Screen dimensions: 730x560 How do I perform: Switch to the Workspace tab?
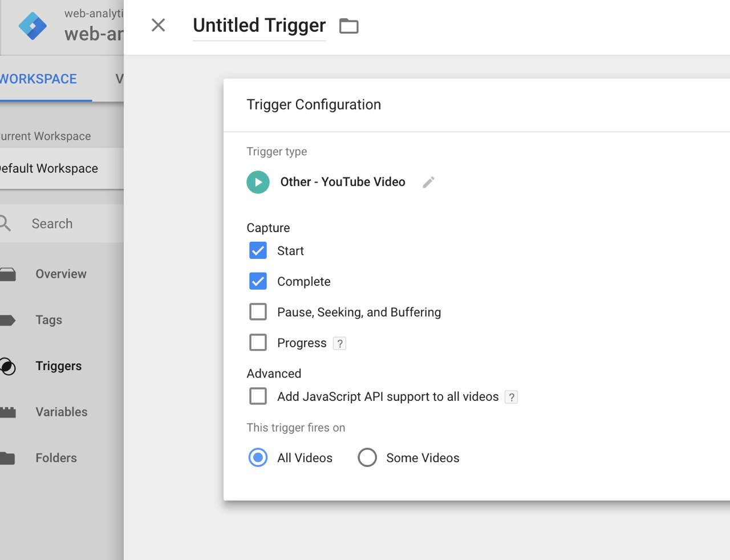point(39,79)
